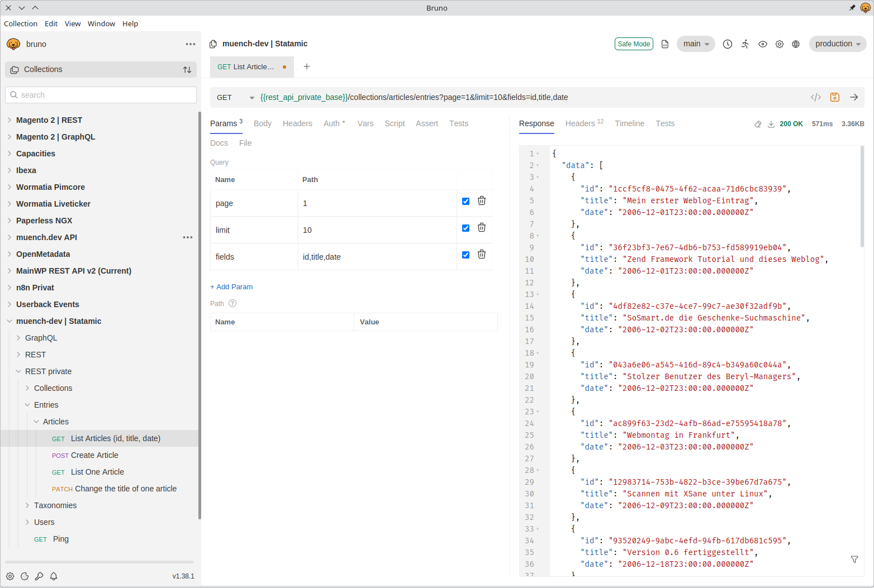Open the clock icon in the collection toolbar
This screenshot has height=588, width=874.
click(x=728, y=44)
